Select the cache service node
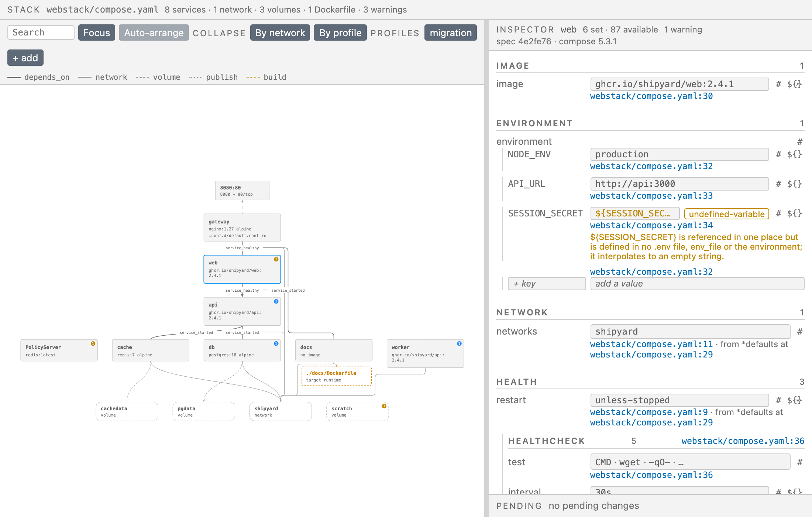 click(151, 350)
